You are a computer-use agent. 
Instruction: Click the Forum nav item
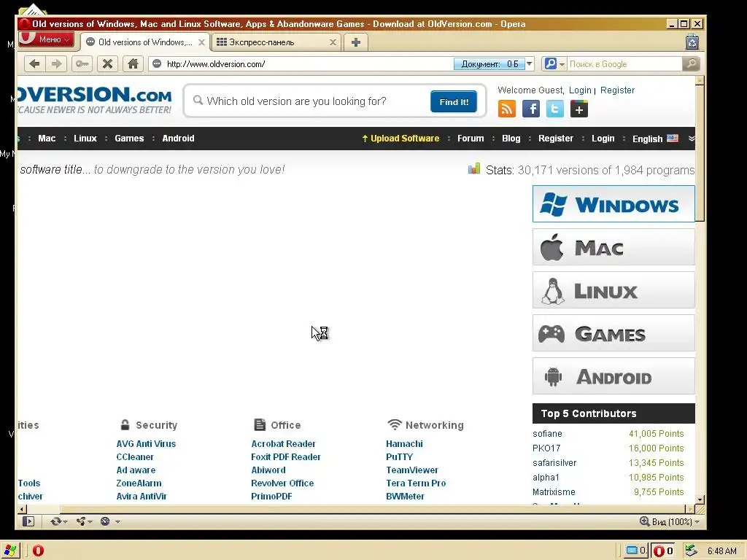point(471,139)
